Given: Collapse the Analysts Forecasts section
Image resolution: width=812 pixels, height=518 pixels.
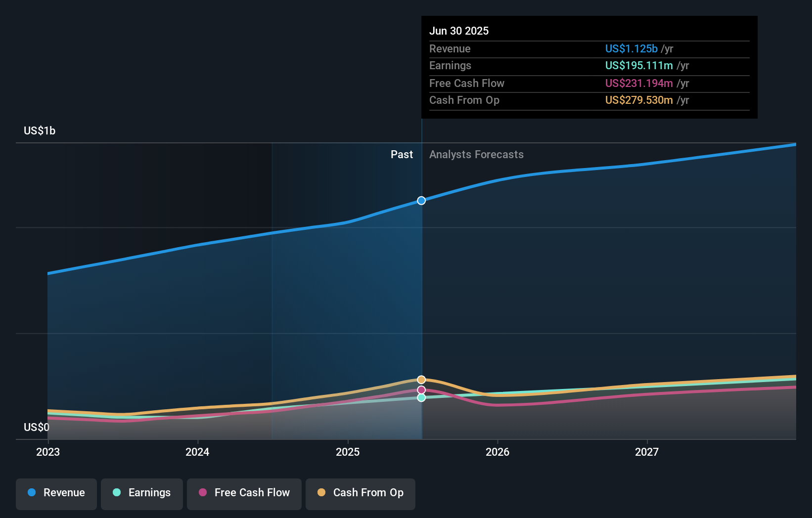Looking at the screenshot, I should coord(476,155).
